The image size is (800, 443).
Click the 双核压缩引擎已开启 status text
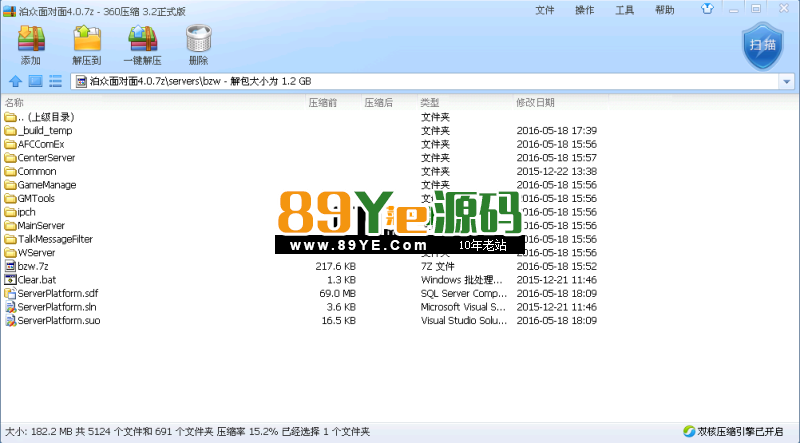coord(740,431)
